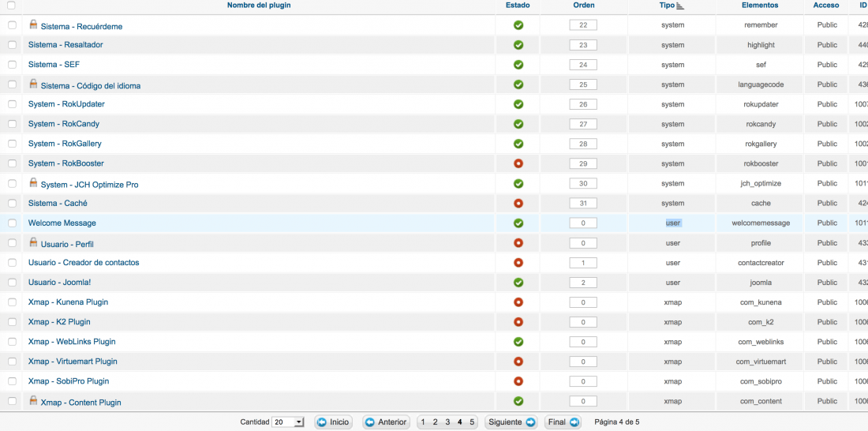Open System - JCH Optimize Pro plugin

[x=90, y=185]
